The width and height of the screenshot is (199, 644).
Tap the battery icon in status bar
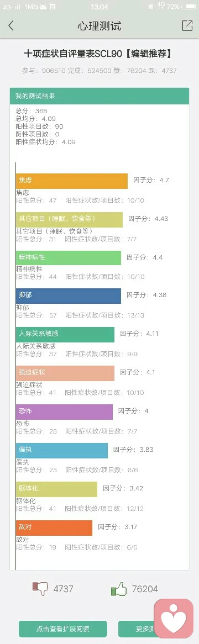(x=190, y=7)
